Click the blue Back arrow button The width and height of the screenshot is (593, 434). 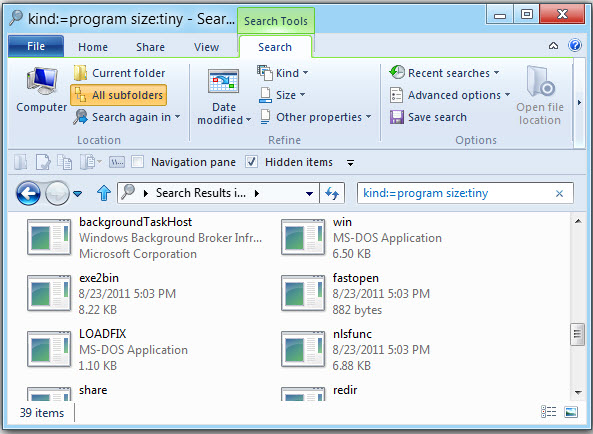(28, 193)
